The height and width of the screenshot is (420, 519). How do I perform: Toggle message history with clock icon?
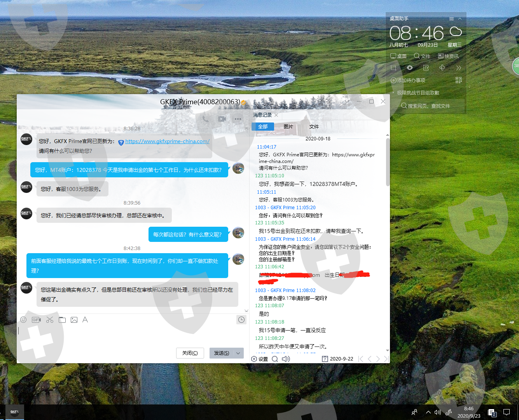click(241, 320)
